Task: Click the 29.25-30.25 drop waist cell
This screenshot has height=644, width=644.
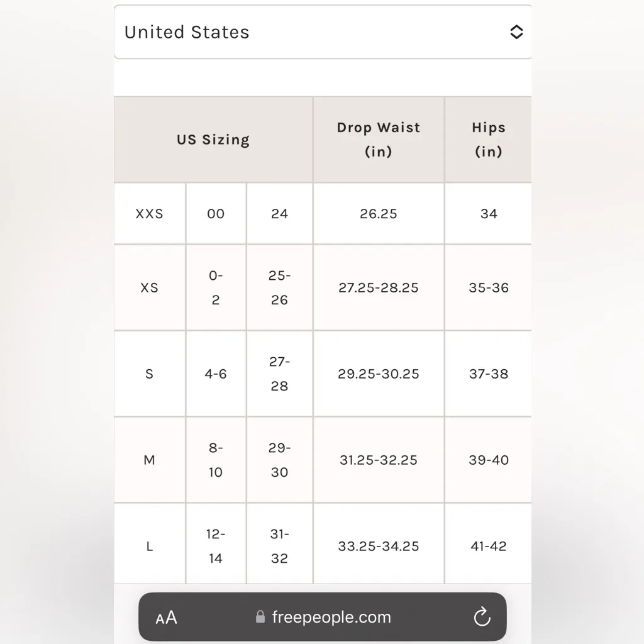Action: 379,374
